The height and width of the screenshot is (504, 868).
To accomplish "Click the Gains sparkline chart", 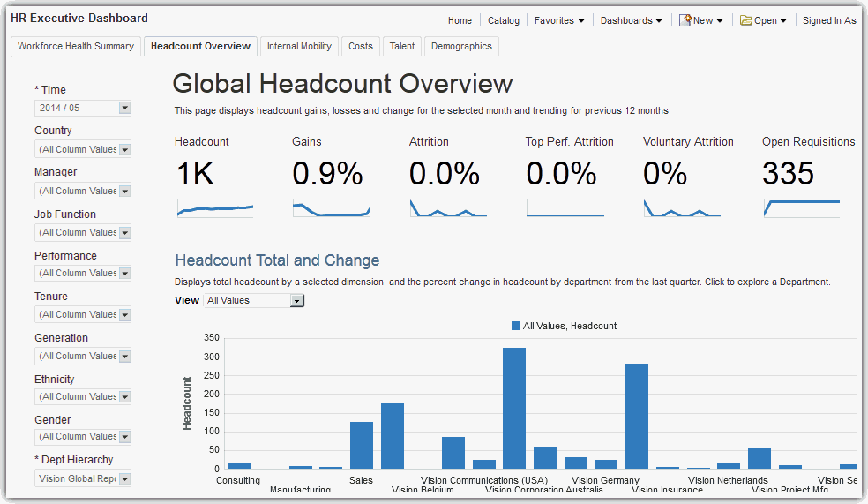I will [331, 209].
